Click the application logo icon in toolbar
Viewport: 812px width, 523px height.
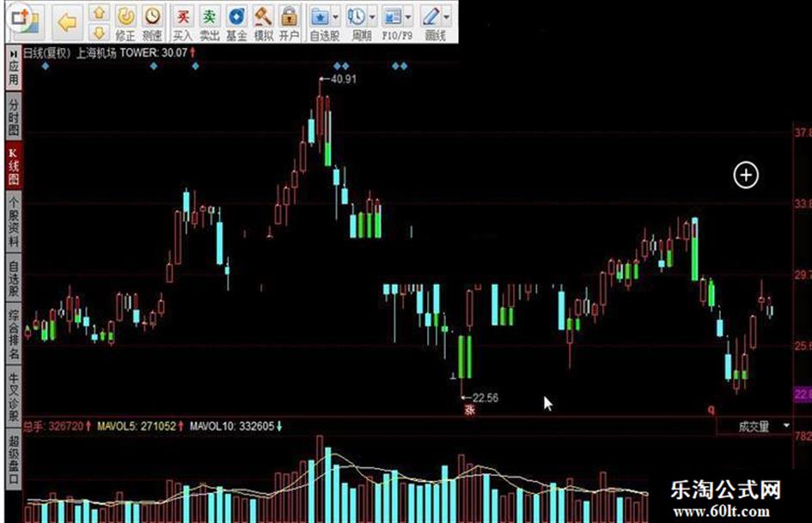[x=25, y=21]
